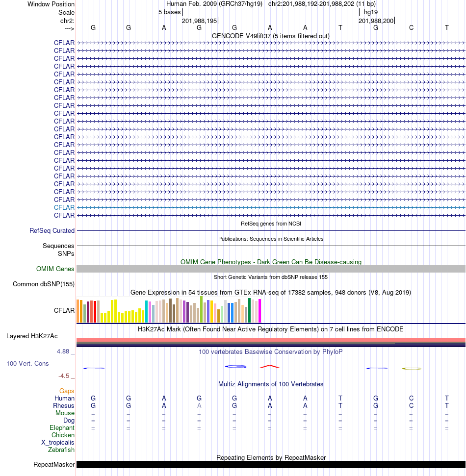The width and height of the screenshot is (466, 476).
Task: Click the pink H3K27Ac signal band
Action: (x=271, y=340)
